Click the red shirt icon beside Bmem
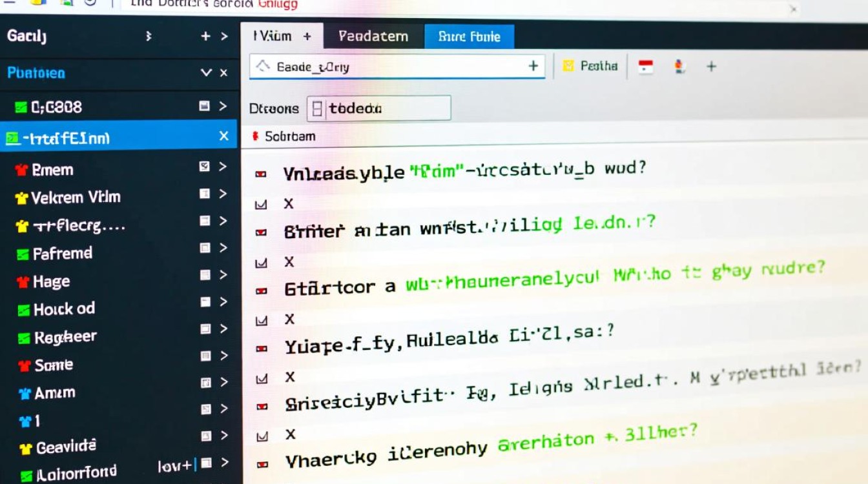The height and width of the screenshot is (484, 868). (22, 170)
